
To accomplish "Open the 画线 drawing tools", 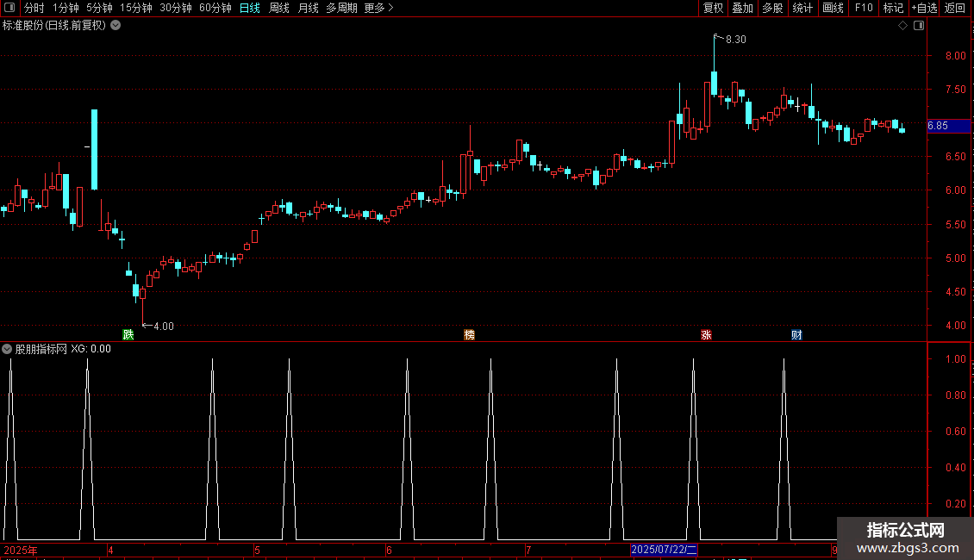I will (x=833, y=8).
